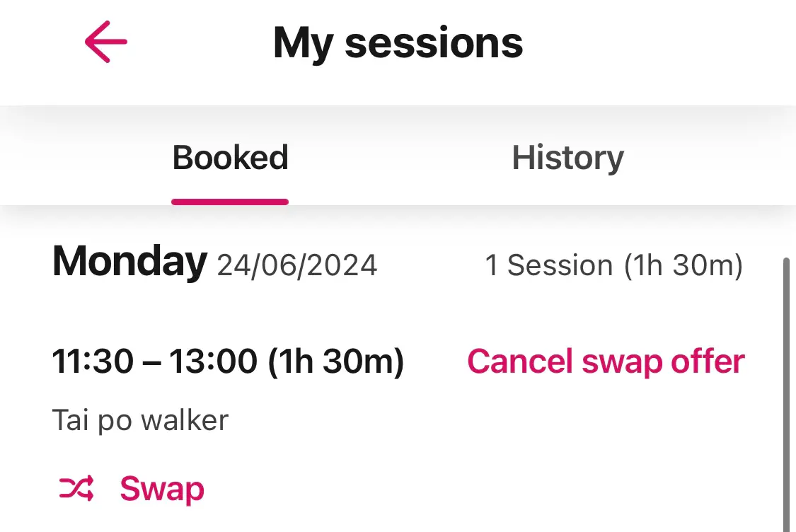
Task: Click the date 24/06/2024
Action: pos(297,265)
